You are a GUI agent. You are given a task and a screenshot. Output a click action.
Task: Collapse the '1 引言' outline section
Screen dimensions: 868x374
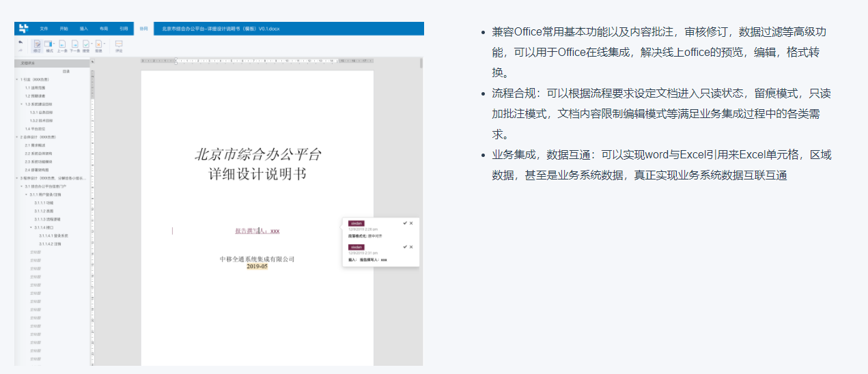[17, 79]
